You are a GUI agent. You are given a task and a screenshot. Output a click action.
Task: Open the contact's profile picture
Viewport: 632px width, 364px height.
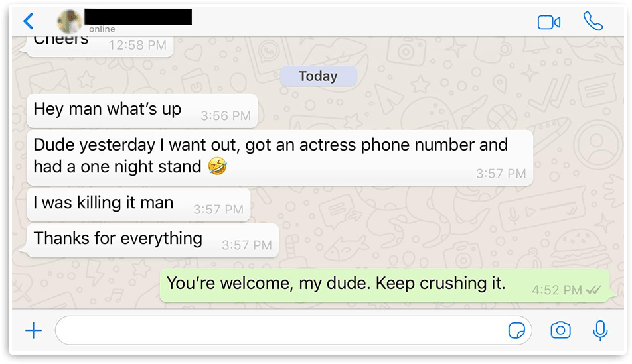pos(69,21)
